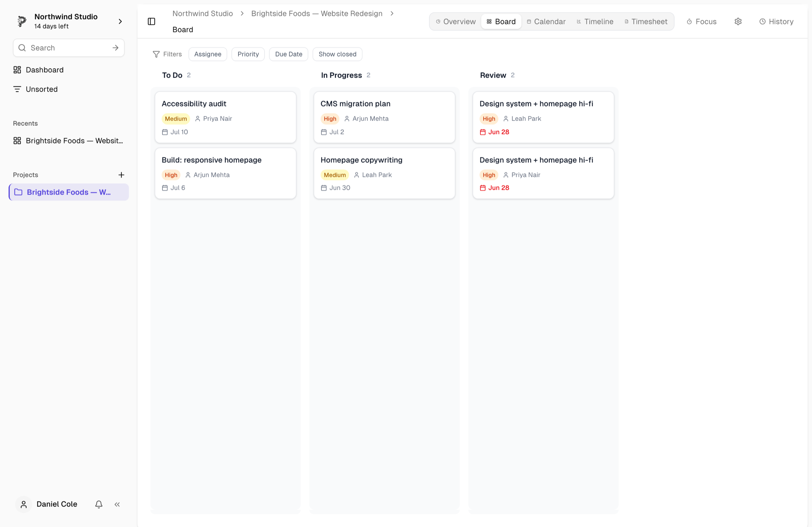Open the CMS migration plan card
Viewport: 812px width, 527px height.
pyautogui.click(x=384, y=117)
